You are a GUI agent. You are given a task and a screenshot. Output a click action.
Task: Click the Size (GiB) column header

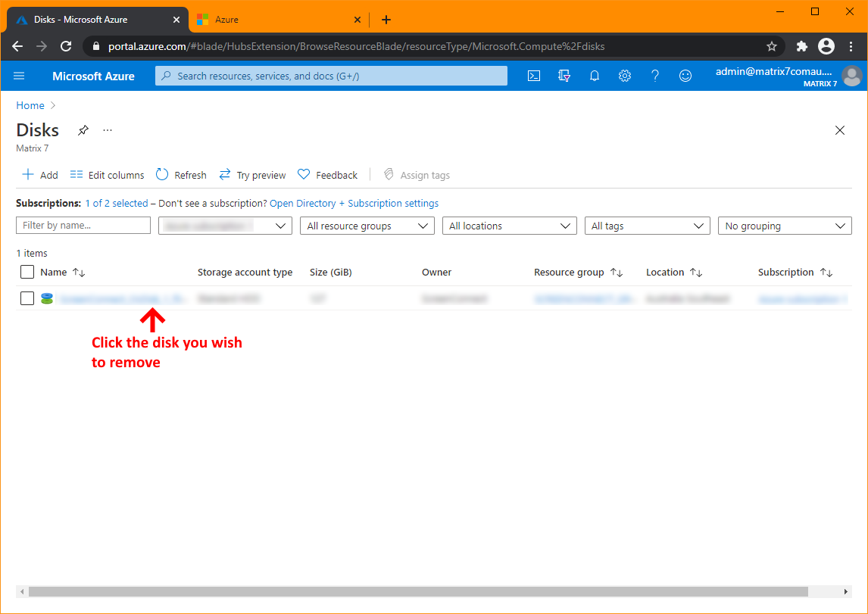coord(331,272)
